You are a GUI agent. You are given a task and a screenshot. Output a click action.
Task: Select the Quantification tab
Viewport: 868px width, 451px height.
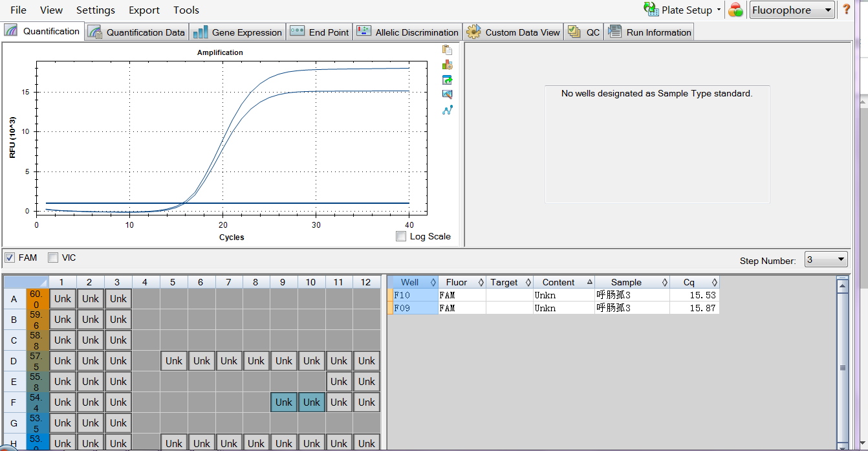pyautogui.click(x=43, y=31)
